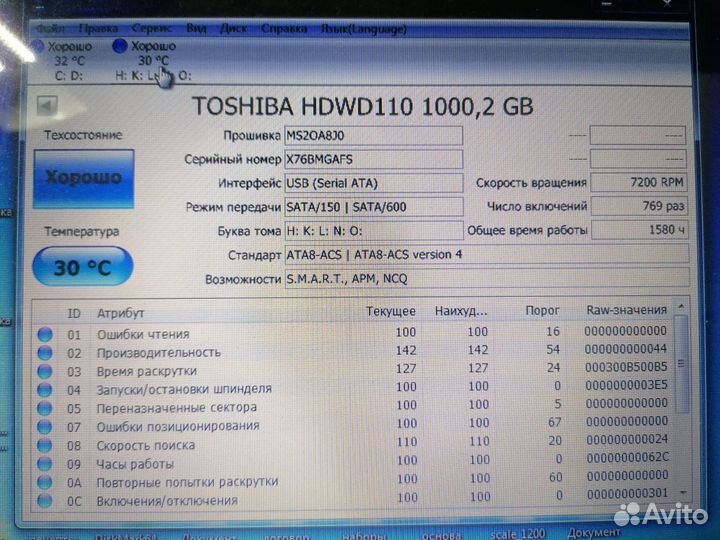Image resolution: width=720 pixels, height=540 pixels.
Task: Open the scale_1200 taskbar item
Action: [x=518, y=534]
